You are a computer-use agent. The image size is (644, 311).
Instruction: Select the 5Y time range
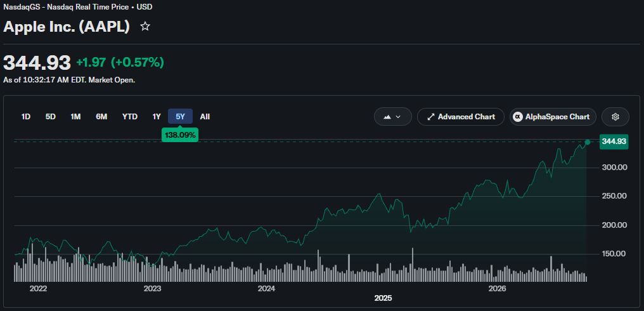point(180,116)
